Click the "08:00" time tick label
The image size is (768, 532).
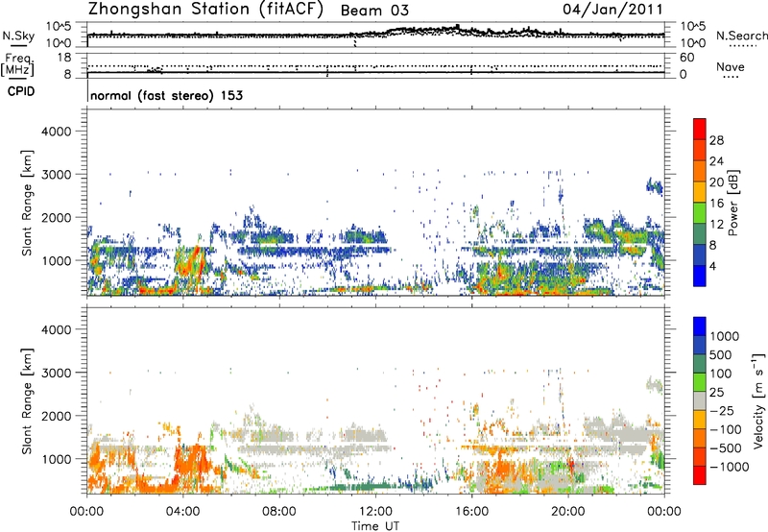coord(278,512)
